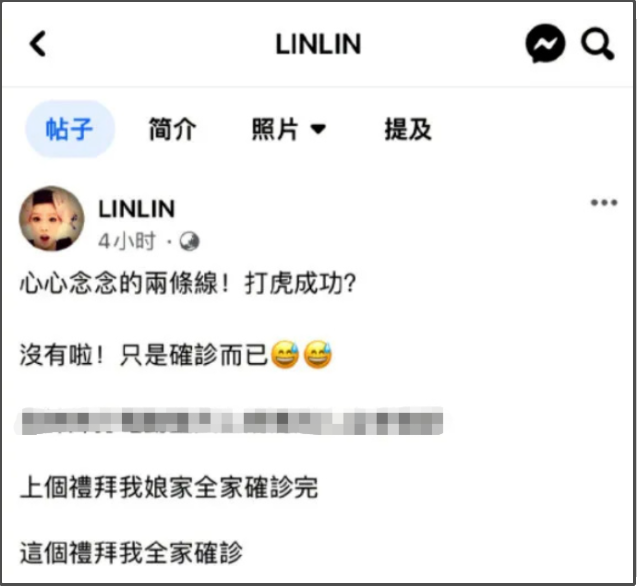This screenshot has height=587, width=637.
Task: Select the 帖子 tab
Action: pyautogui.click(x=70, y=129)
